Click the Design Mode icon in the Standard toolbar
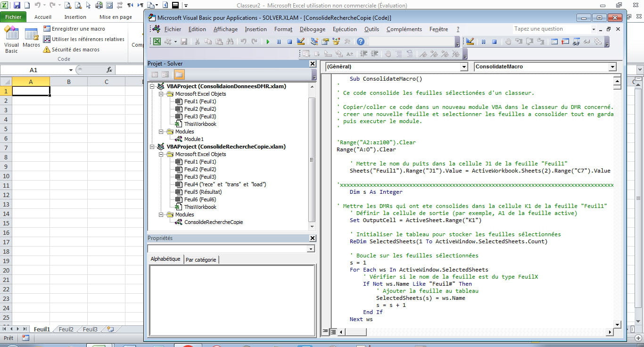 [302, 41]
